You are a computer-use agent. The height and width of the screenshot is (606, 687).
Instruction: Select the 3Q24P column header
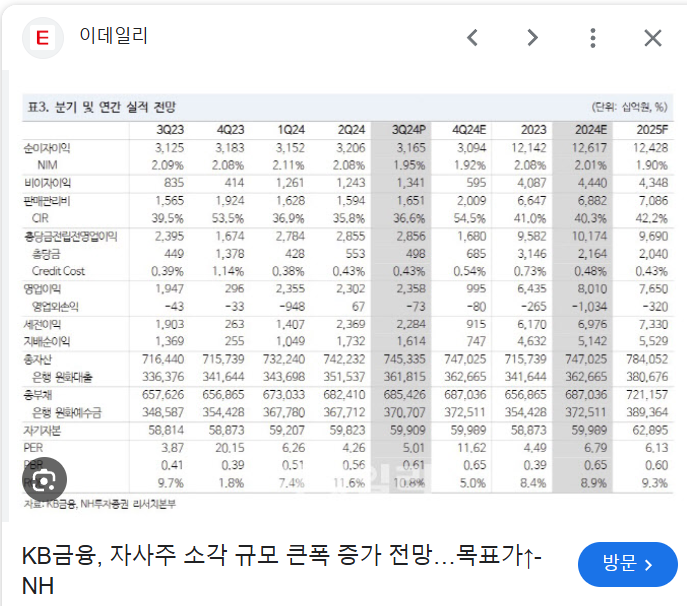coord(408,130)
